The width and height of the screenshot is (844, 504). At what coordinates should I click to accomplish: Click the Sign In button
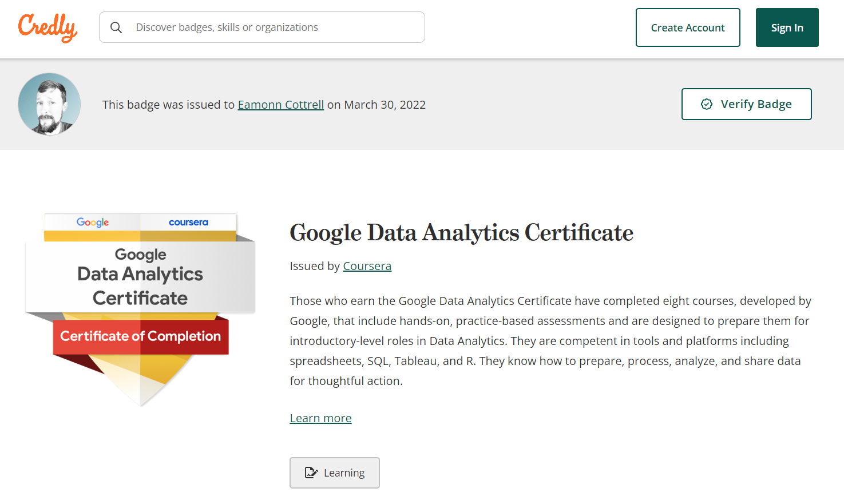click(x=787, y=27)
